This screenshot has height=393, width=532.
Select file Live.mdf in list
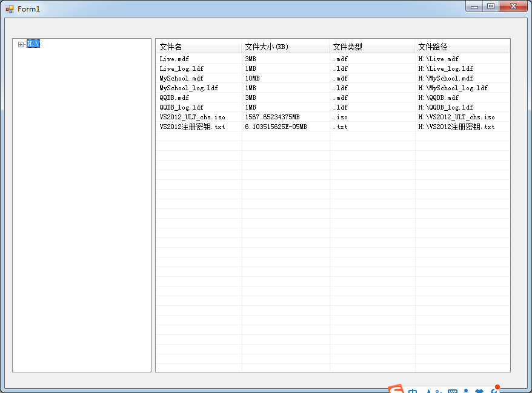174,59
